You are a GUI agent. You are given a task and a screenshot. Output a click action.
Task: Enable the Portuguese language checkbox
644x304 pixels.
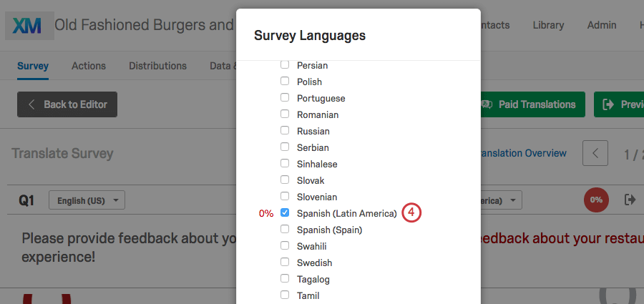[x=285, y=98]
